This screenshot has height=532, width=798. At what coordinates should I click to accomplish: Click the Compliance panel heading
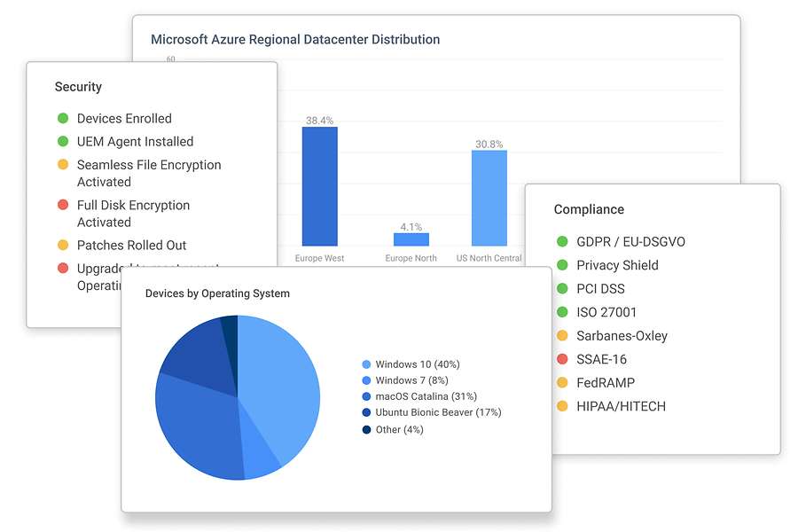pos(589,209)
